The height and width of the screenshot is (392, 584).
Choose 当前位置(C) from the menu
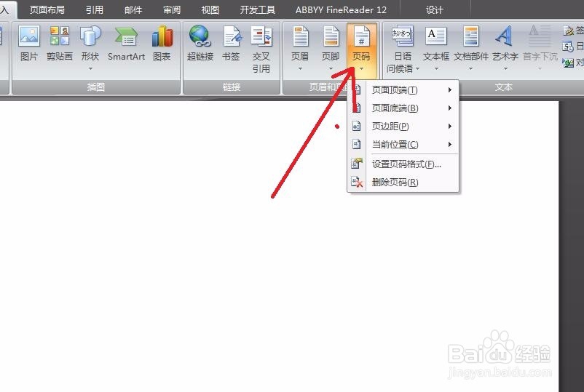(403, 144)
